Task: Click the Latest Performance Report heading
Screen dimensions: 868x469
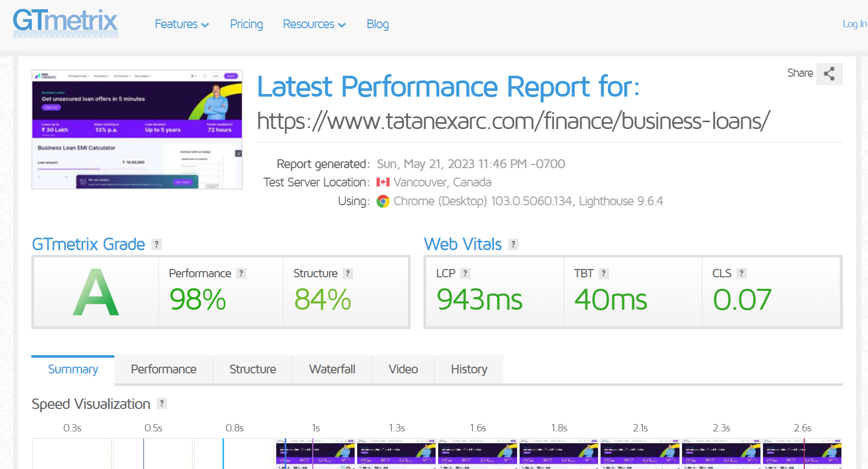Action: tap(448, 87)
